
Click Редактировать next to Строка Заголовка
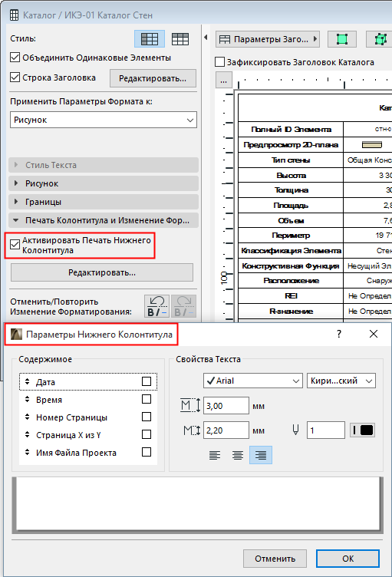point(153,78)
